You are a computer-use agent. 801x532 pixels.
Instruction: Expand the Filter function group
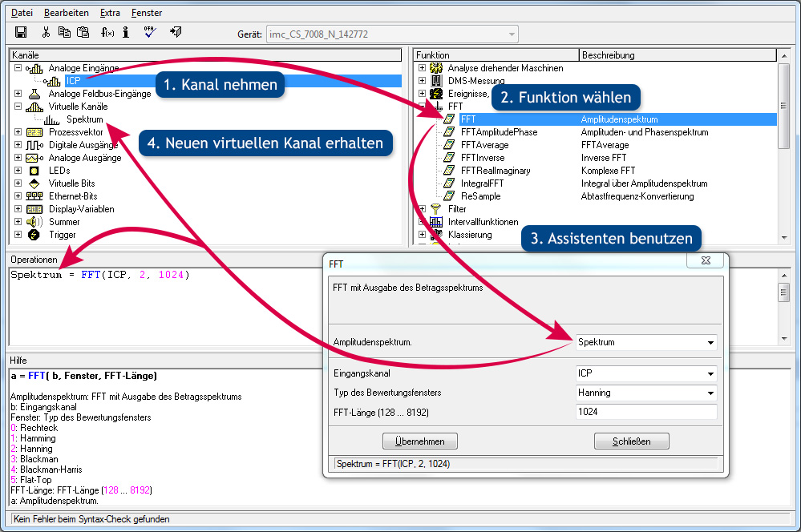coord(423,209)
